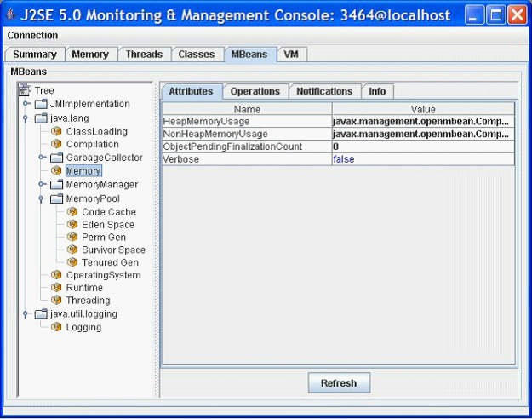Click the Perm Gen bean icon
The width and height of the screenshot is (532, 419).
pos(72,237)
